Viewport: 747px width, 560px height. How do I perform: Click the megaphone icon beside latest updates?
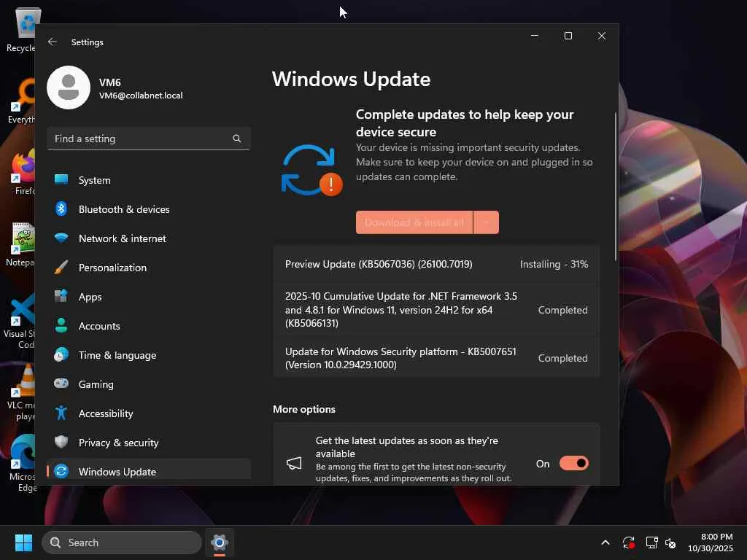coord(294,463)
